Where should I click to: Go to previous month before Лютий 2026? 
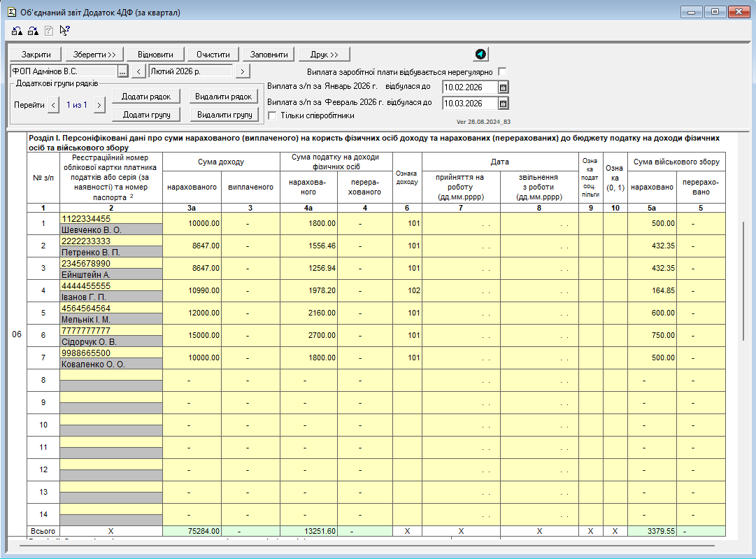[x=138, y=71]
